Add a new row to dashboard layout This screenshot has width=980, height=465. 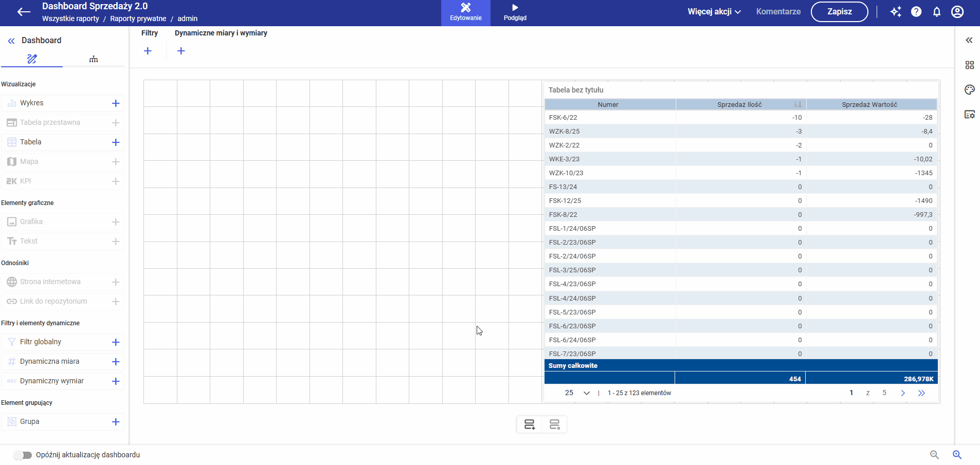tap(530, 424)
